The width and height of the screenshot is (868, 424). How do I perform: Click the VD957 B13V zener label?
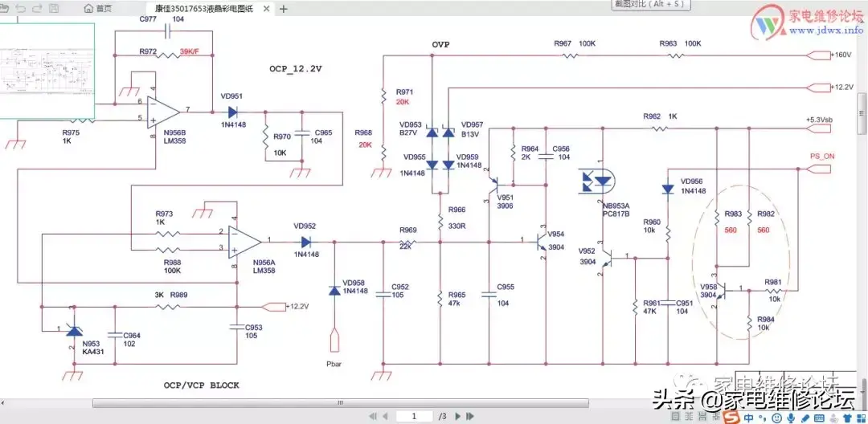pyautogui.click(x=474, y=128)
